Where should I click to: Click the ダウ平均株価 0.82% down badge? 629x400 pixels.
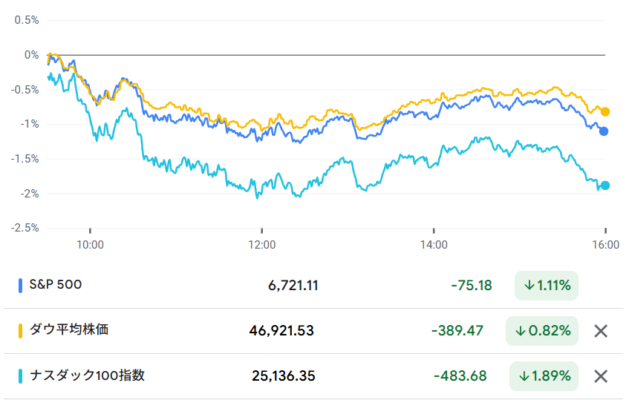[546, 331]
